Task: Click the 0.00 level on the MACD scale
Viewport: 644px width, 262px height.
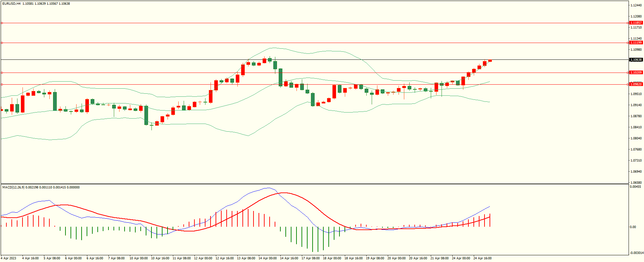Action: click(x=633, y=227)
